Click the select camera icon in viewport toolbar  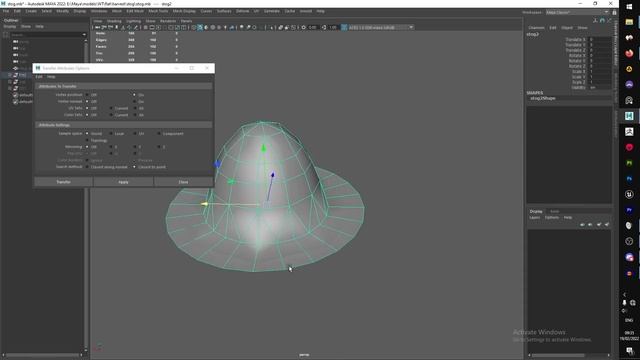pyautogui.click(x=97, y=27)
